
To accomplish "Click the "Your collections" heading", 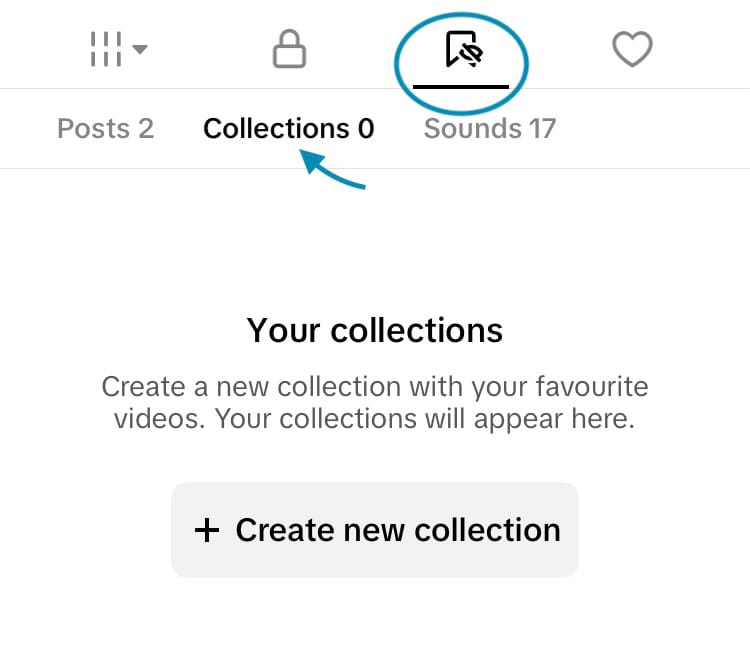I will click(375, 330).
